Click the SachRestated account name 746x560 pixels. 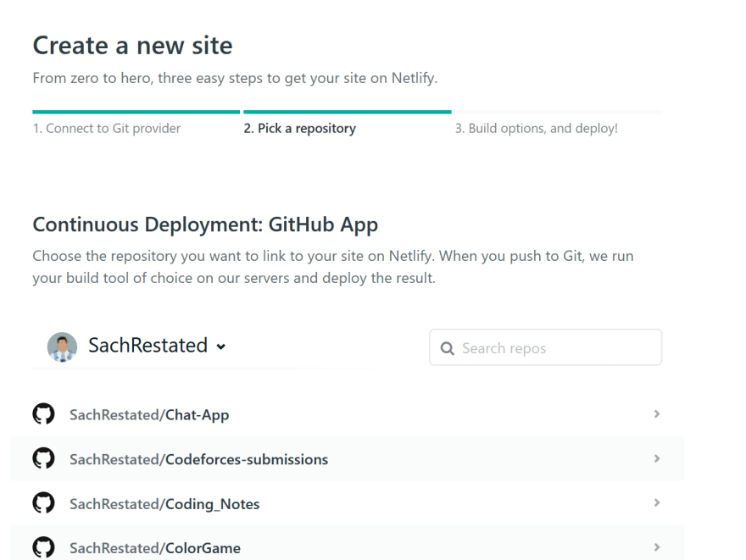point(148,346)
